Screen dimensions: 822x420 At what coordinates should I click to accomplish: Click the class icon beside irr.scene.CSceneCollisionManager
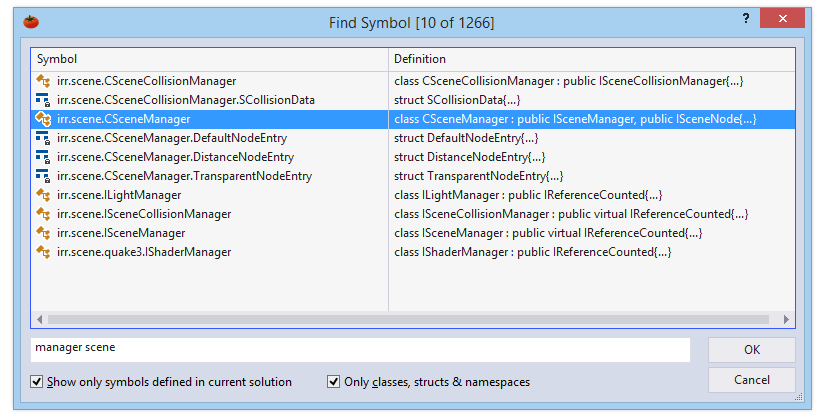(x=43, y=81)
